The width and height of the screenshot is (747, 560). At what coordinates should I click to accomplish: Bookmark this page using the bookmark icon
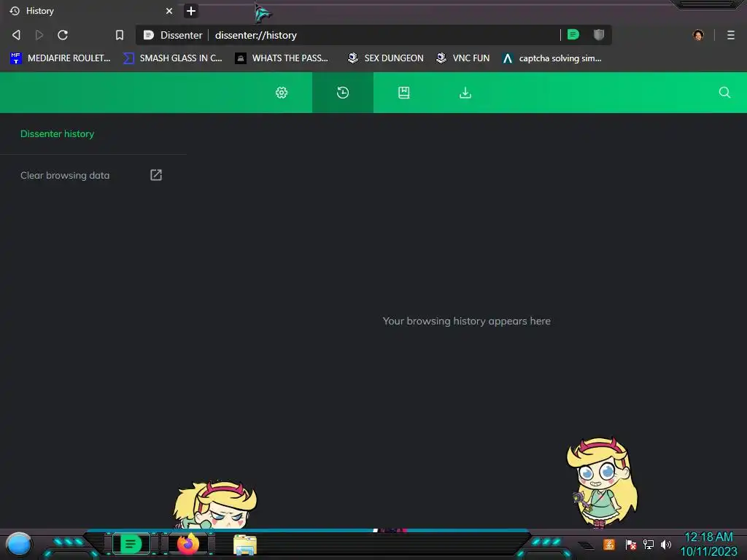(x=120, y=35)
